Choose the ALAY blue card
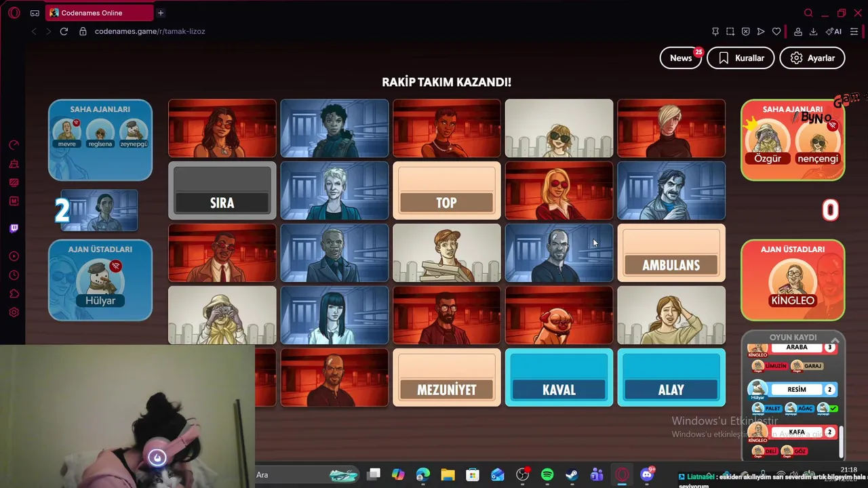868x488 pixels. (x=671, y=378)
